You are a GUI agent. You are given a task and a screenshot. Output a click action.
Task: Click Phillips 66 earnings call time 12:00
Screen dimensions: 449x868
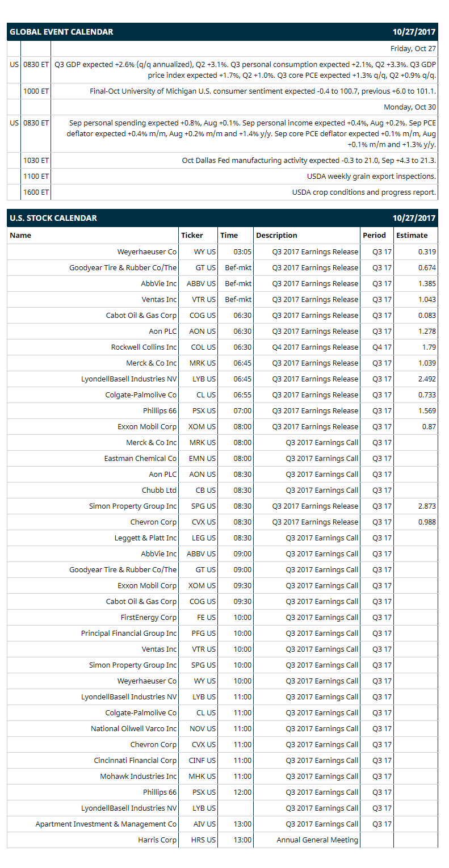(x=243, y=792)
